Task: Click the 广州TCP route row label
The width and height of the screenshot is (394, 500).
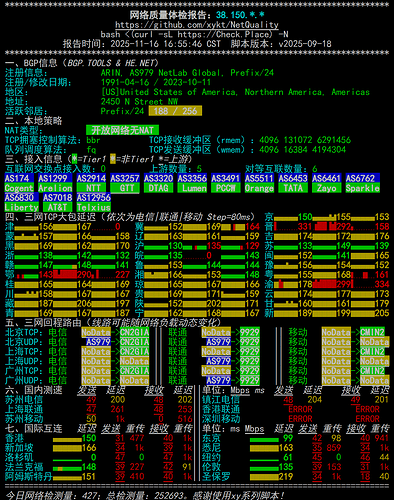Action: (24, 371)
